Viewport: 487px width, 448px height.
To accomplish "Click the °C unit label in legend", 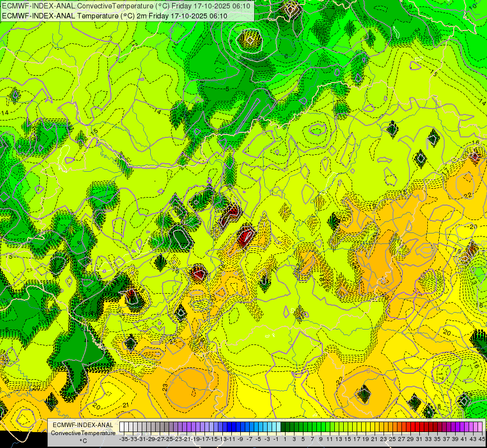I will pyautogui.click(x=83, y=441).
